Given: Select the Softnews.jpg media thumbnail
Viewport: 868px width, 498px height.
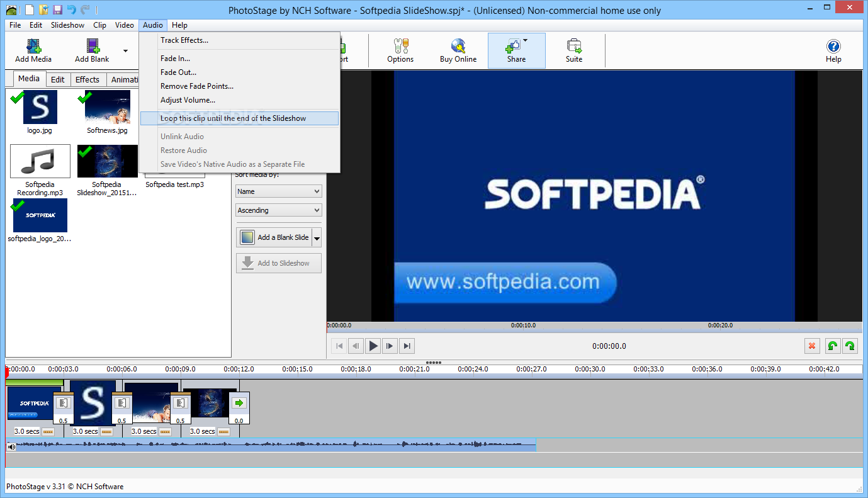Looking at the screenshot, I should click(107, 107).
